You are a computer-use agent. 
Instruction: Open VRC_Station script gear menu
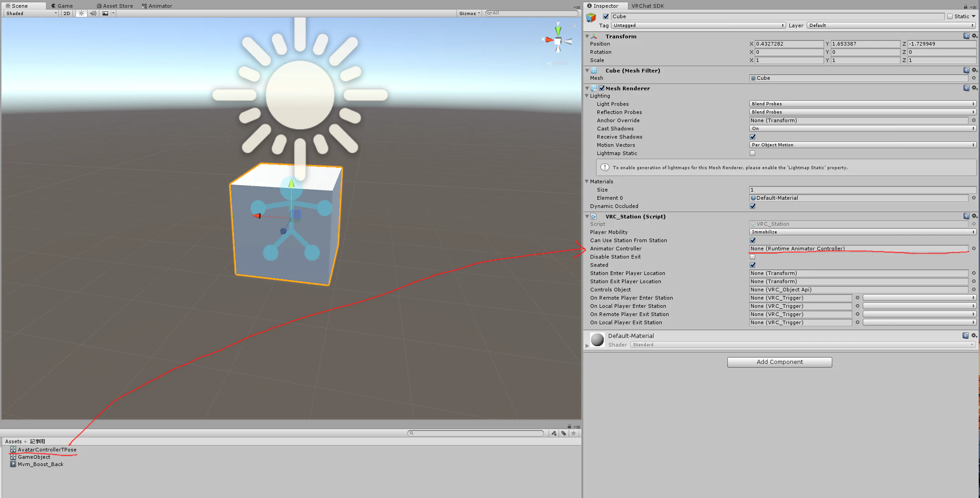tap(974, 216)
